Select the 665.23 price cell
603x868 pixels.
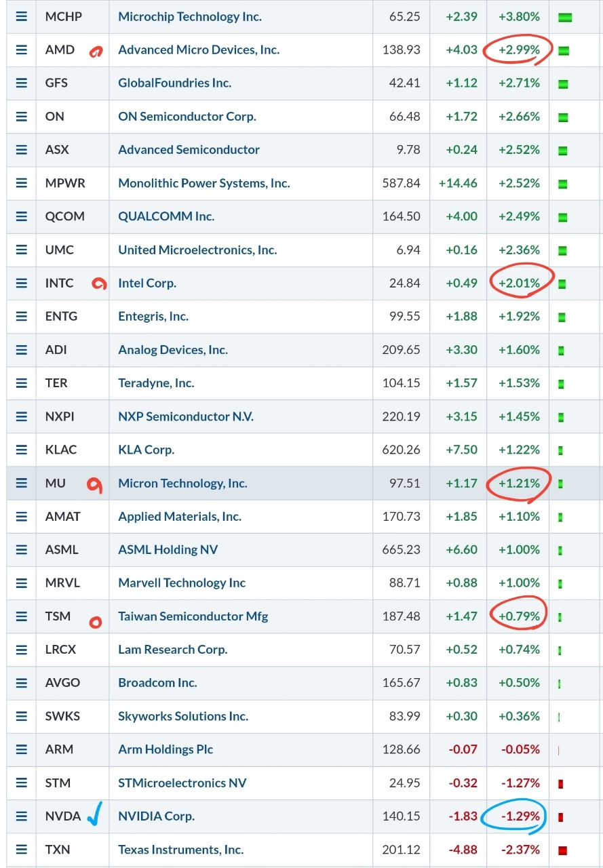coord(402,549)
